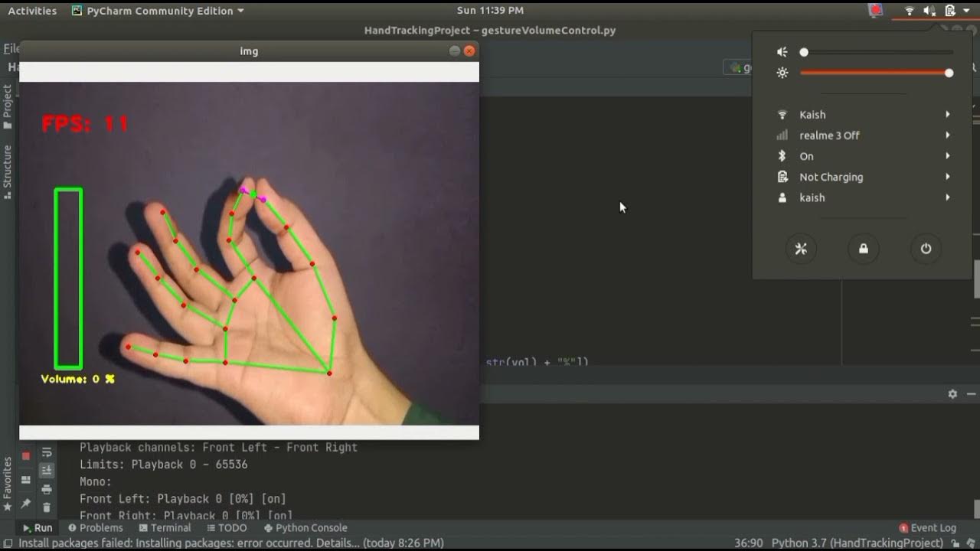
Task: Open system settings from the wrench icon
Action: point(801,249)
